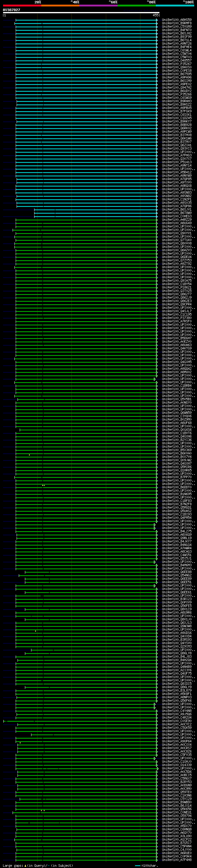Click hit label UniRef100_Q9IA75
The width and height of the screenshot is (197, 868).
pyautogui.click(x=177, y=281)
